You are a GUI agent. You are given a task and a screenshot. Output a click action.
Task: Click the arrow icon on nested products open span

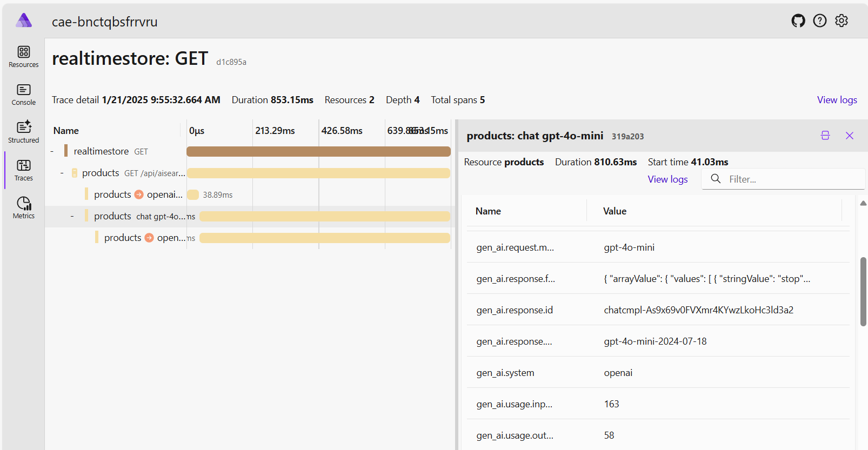(x=149, y=238)
